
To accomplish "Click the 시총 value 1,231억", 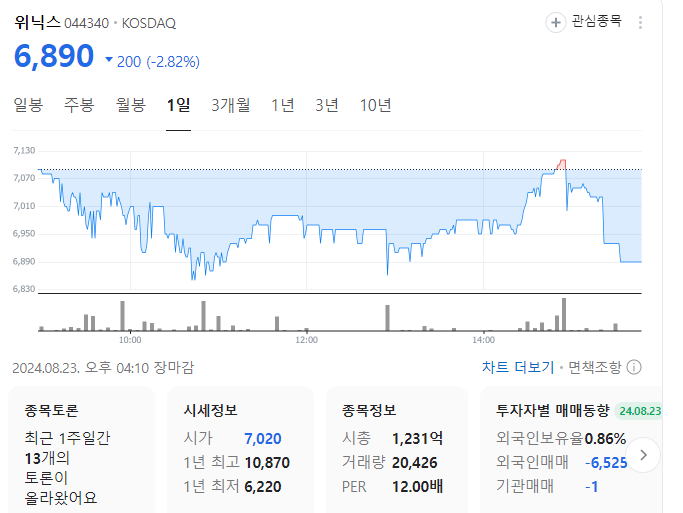I will click(x=417, y=439).
